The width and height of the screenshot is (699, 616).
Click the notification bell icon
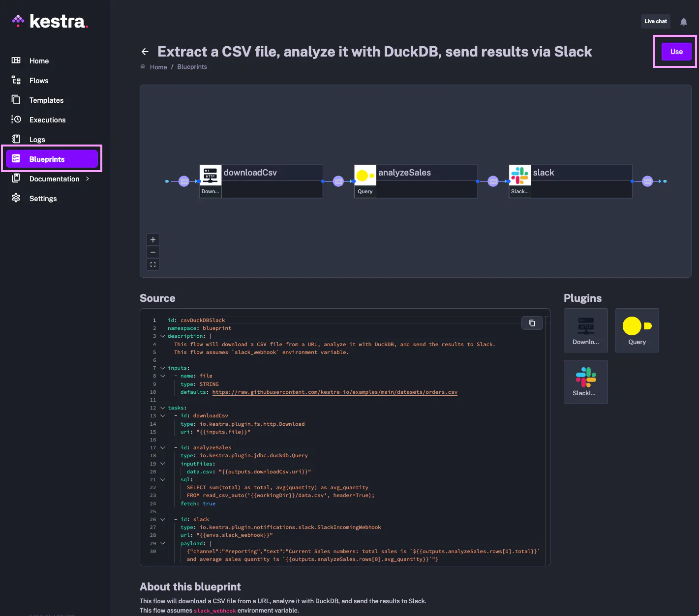tap(683, 22)
